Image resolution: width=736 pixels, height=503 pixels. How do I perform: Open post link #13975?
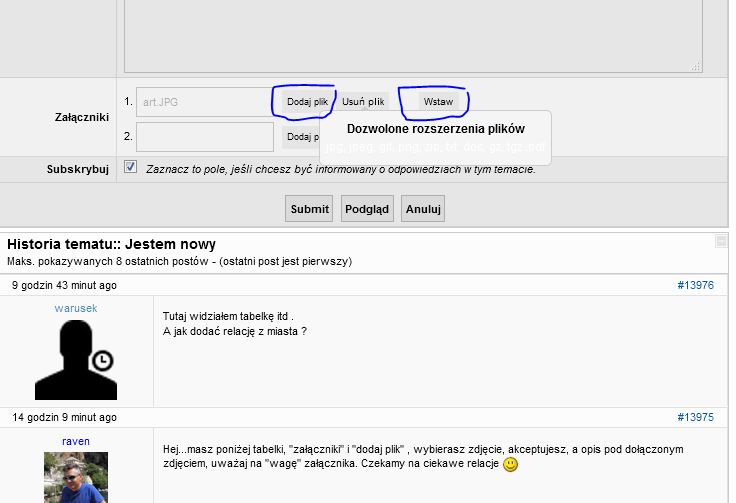(x=695, y=417)
